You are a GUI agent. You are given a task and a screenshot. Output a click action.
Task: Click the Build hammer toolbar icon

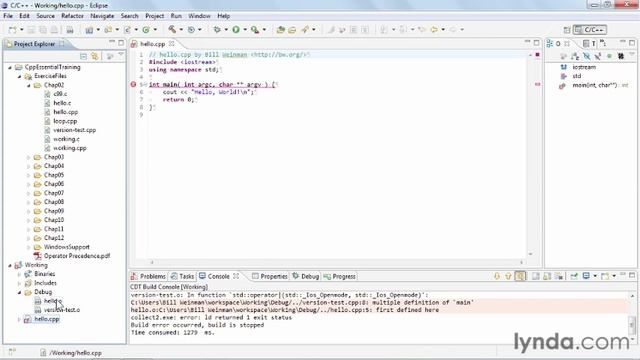172,29
